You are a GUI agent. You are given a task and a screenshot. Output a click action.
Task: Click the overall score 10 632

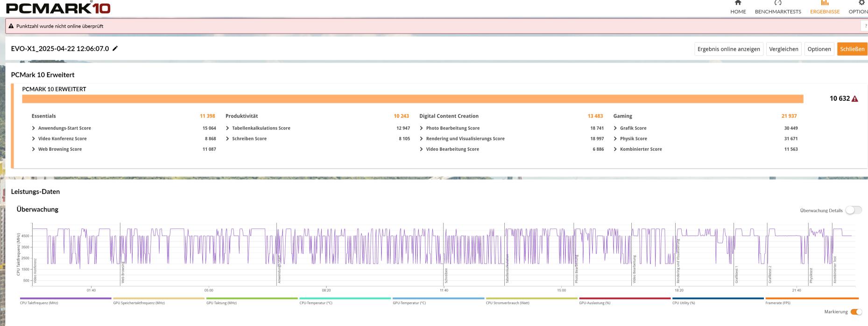point(840,99)
